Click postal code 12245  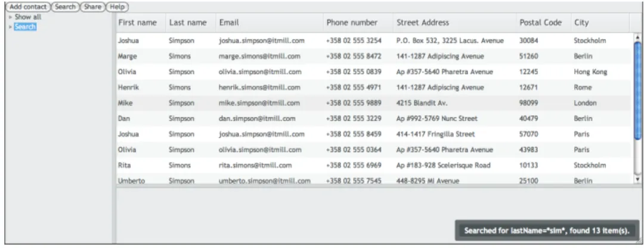click(528, 72)
